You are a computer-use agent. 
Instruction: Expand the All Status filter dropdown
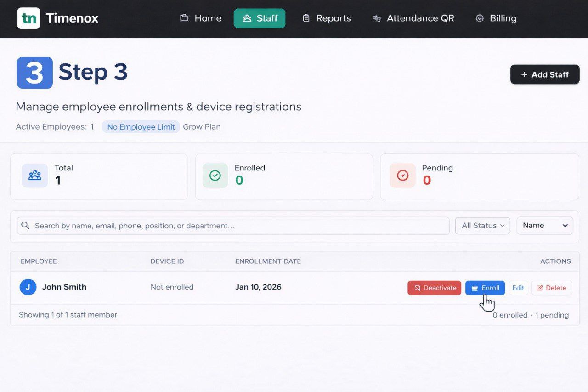[482, 226]
